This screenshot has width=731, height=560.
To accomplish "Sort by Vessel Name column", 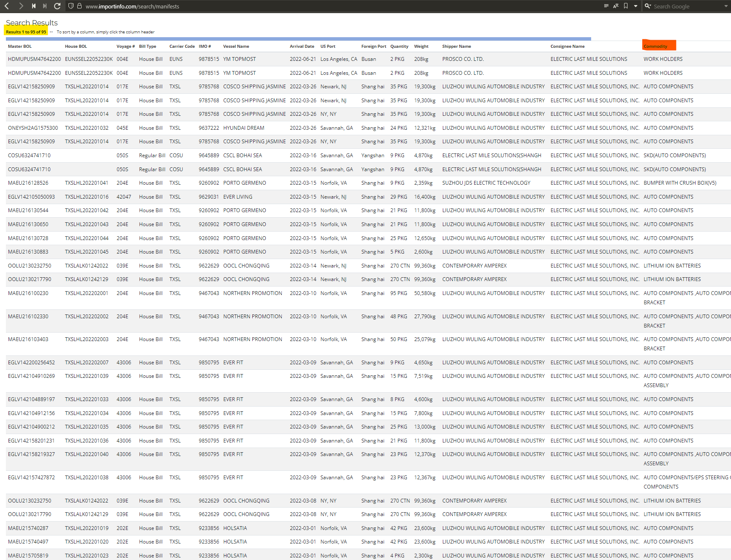I will [236, 46].
